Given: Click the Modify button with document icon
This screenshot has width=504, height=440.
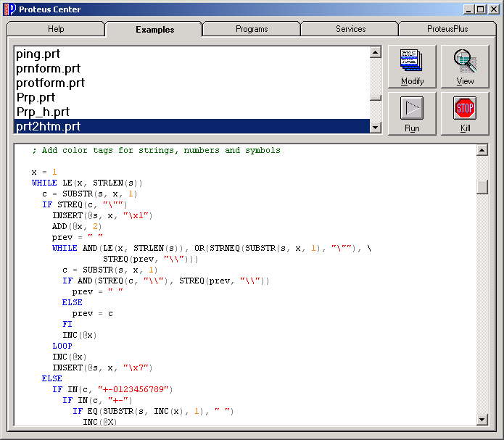Looking at the screenshot, I should click(412, 67).
